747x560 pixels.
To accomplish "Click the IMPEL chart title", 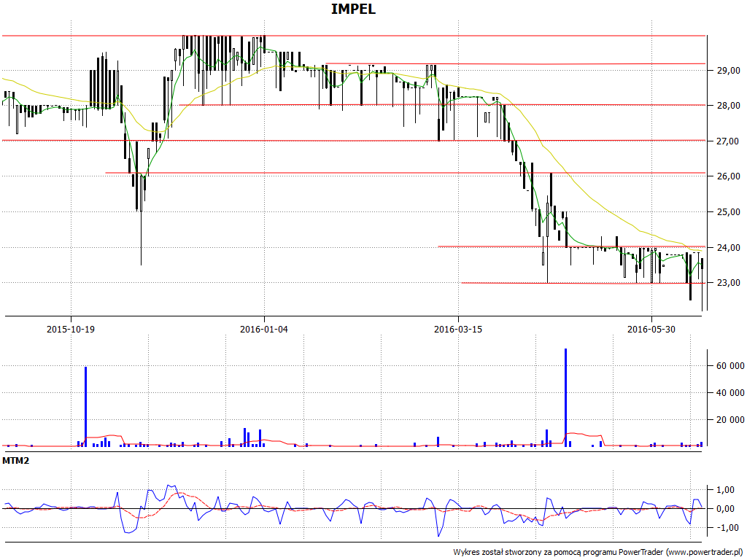I will pos(353,9).
